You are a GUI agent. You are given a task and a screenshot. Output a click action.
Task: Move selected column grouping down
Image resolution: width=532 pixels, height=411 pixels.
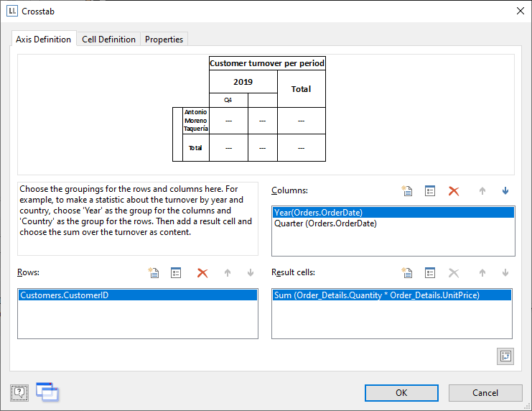tap(505, 191)
